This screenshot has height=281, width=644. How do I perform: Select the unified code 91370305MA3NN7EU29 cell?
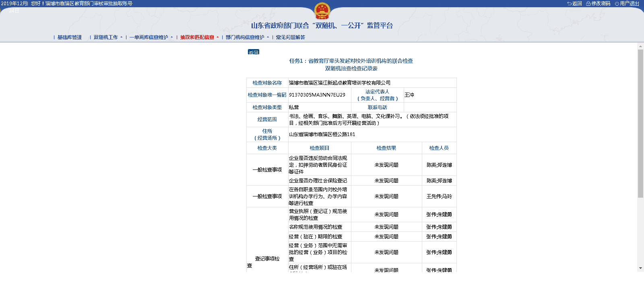(x=317, y=95)
